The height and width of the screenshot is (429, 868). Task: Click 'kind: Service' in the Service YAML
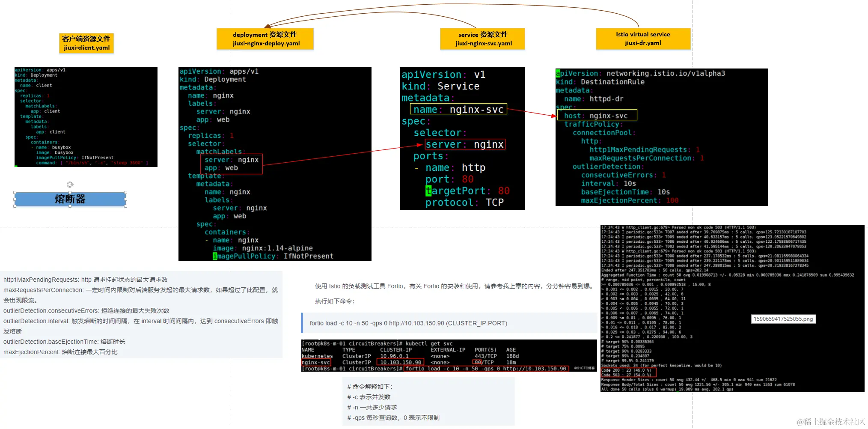(440, 86)
